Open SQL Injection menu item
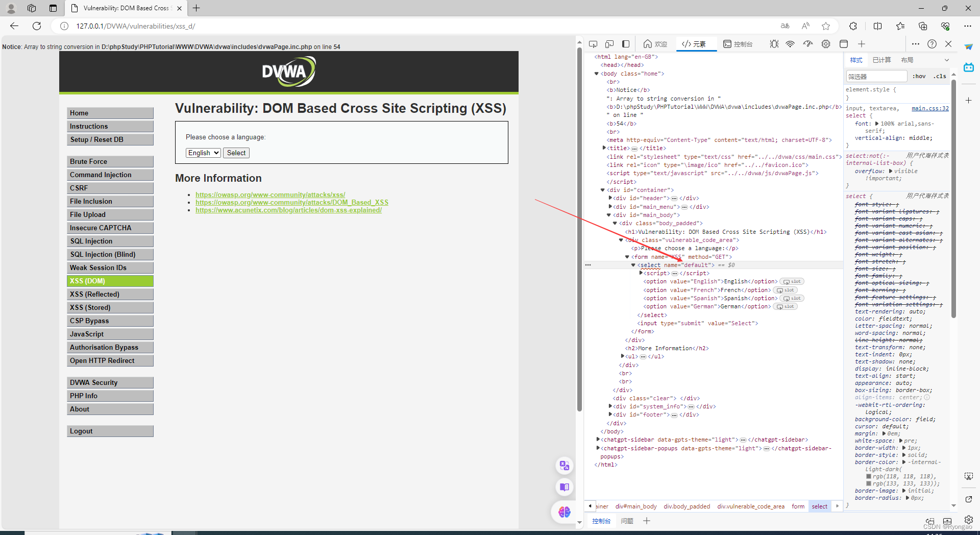This screenshot has width=980, height=535. 110,241
